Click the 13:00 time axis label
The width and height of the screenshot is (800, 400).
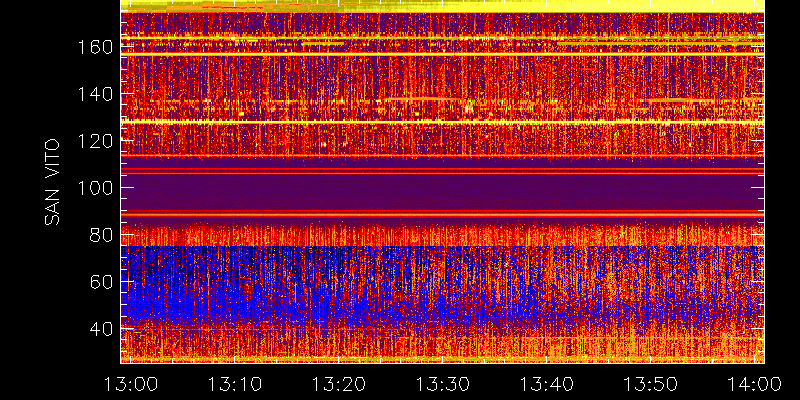coord(131,384)
